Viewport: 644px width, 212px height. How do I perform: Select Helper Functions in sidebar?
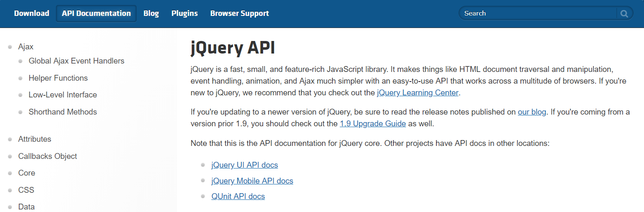(x=58, y=78)
